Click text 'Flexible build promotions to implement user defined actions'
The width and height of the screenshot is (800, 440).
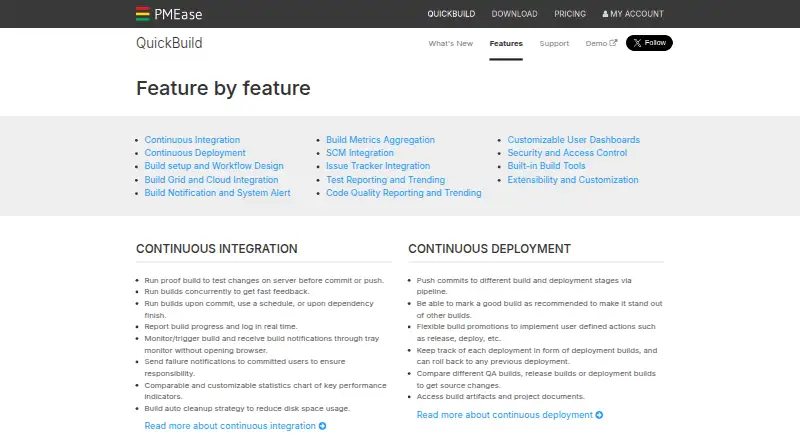pyautogui.click(x=526, y=326)
